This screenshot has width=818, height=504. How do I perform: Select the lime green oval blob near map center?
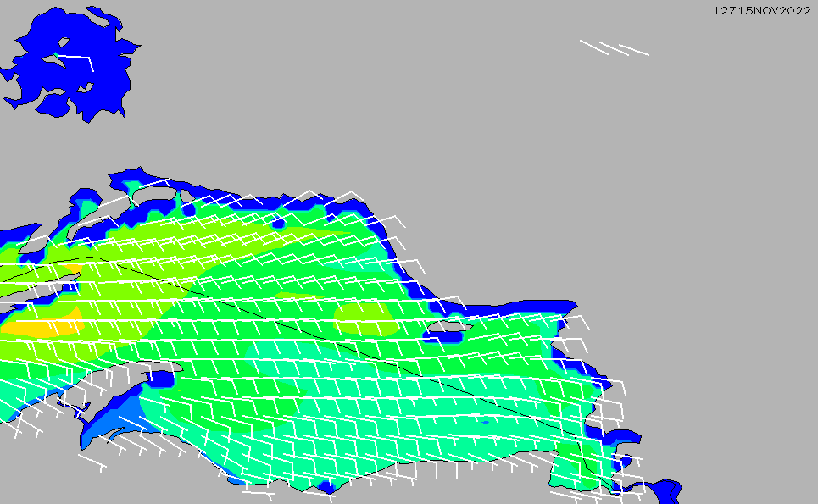[x=364, y=318]
